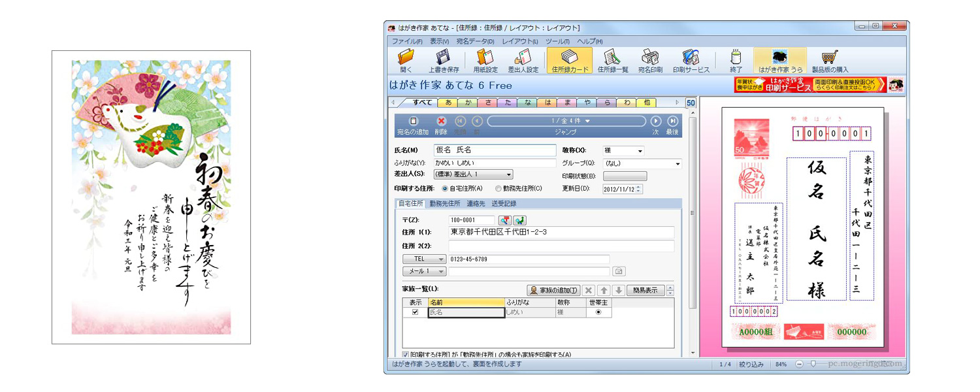
Task: Click the New Year card thumbnail on the left
Action: click(x=151, y=197)
